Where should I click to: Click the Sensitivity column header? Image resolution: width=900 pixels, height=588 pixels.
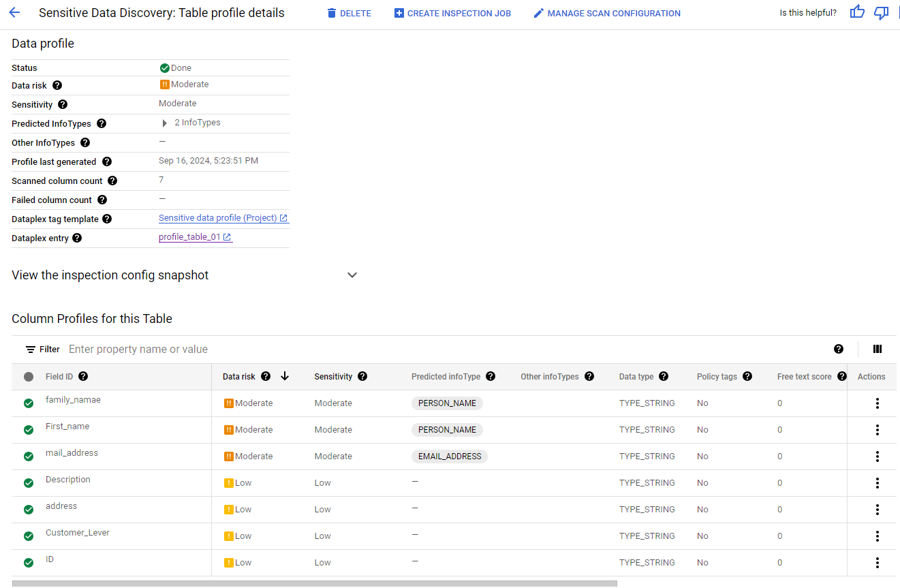(x=333, y=377)
